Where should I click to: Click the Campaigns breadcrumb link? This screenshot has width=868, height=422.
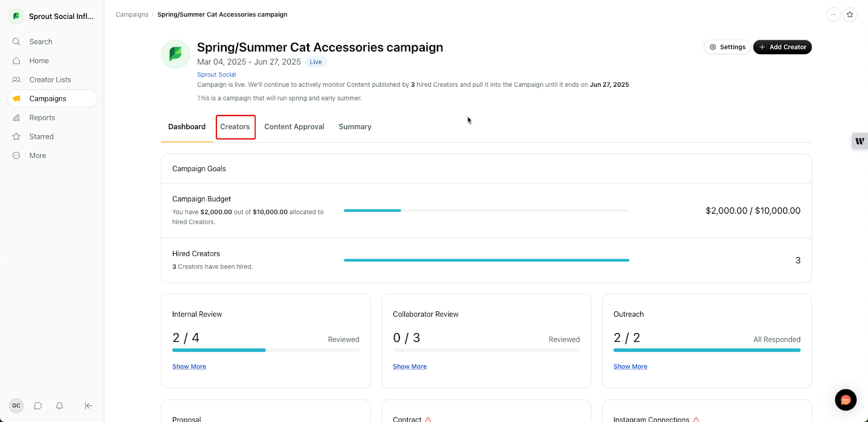tap(132, 15)
